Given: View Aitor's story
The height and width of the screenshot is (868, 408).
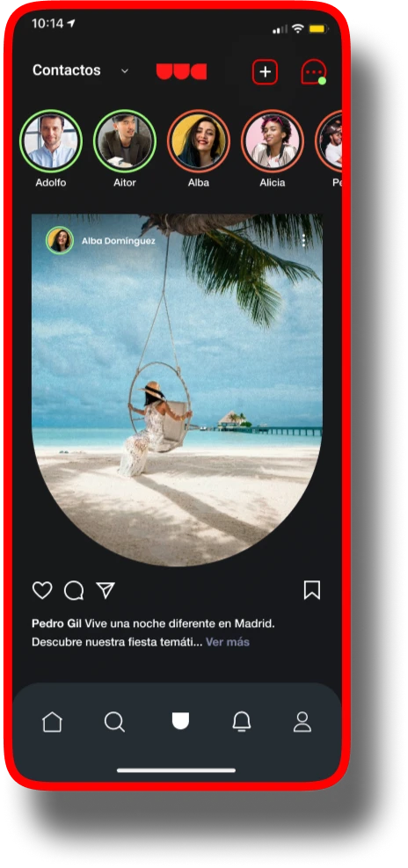Looking at the screenshot, I should pos(125,142).
